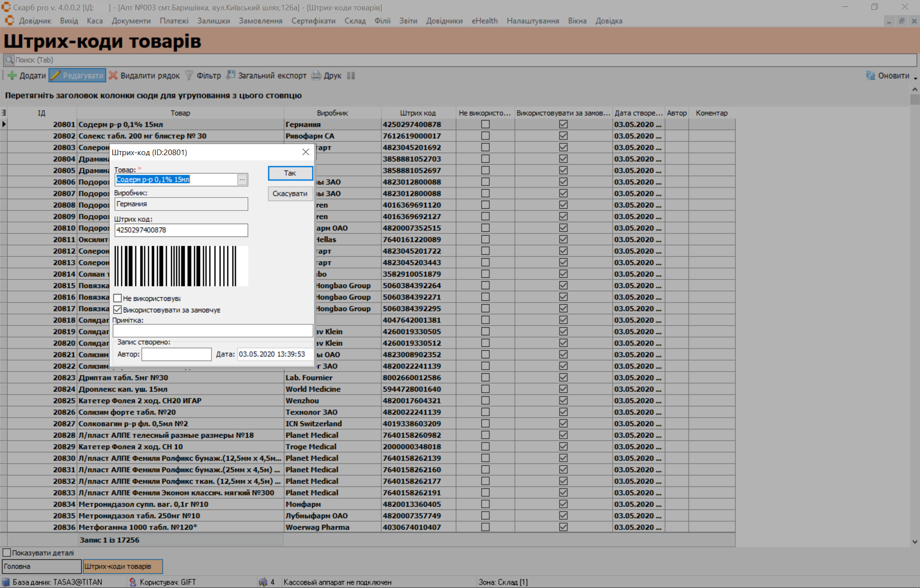
Task: Open product picker ellipsis button beside Товар
Action: (242, 179)
